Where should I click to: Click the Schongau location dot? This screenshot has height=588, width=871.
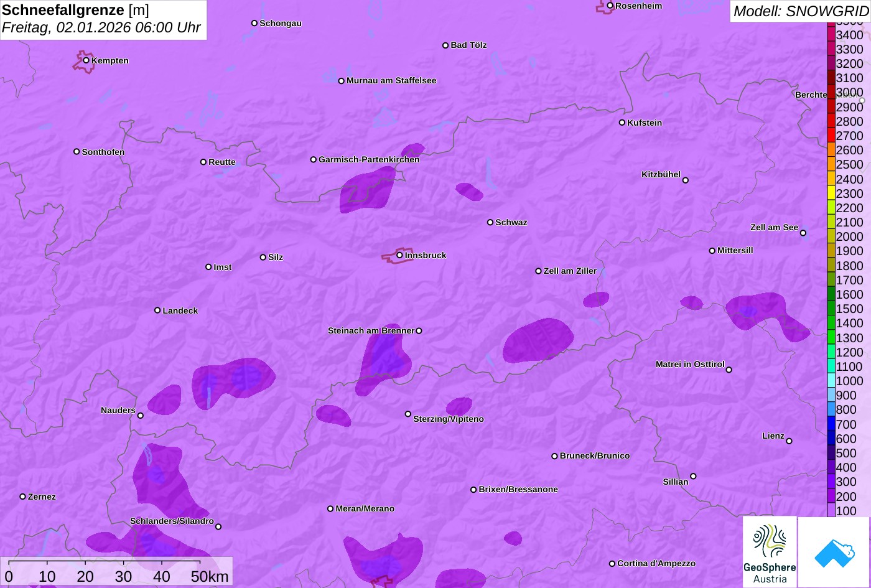coord(254,23)
